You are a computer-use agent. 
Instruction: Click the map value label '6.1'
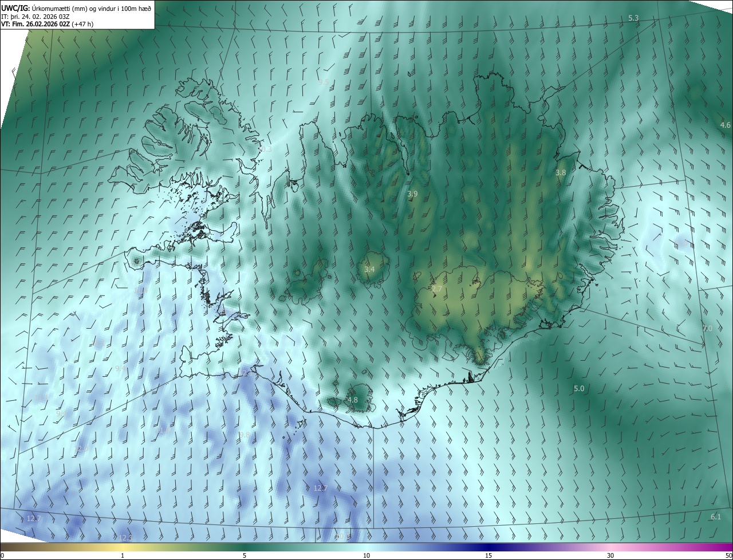(x=716, y=516)
